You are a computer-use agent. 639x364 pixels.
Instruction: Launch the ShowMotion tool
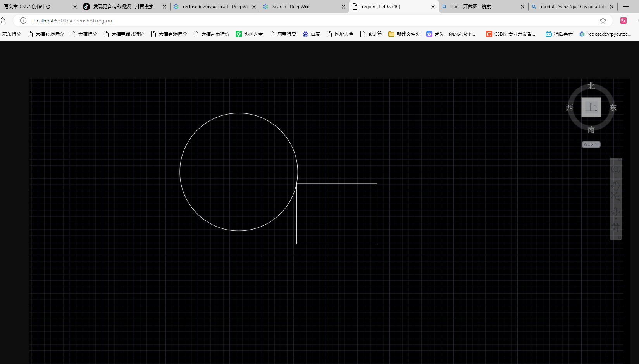[616, 228]
